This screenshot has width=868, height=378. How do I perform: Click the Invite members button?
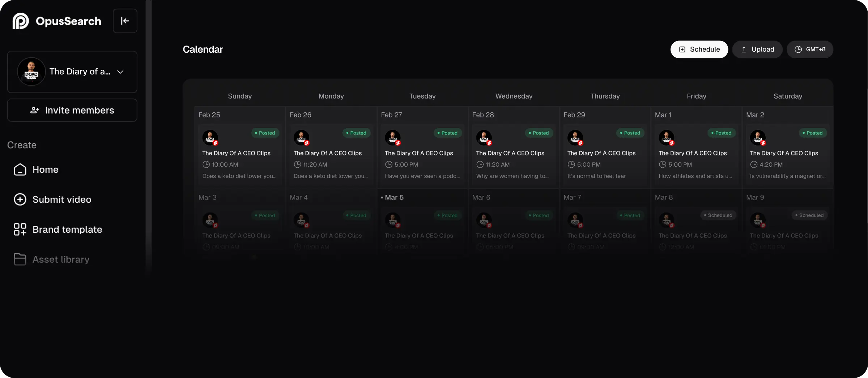coord(72,110)
